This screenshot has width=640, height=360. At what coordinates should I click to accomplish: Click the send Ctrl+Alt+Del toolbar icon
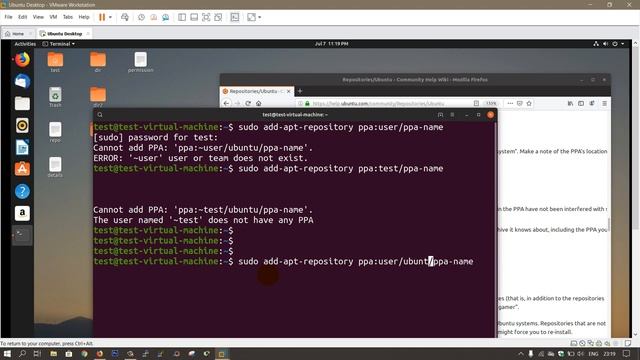tap(125, 17)
